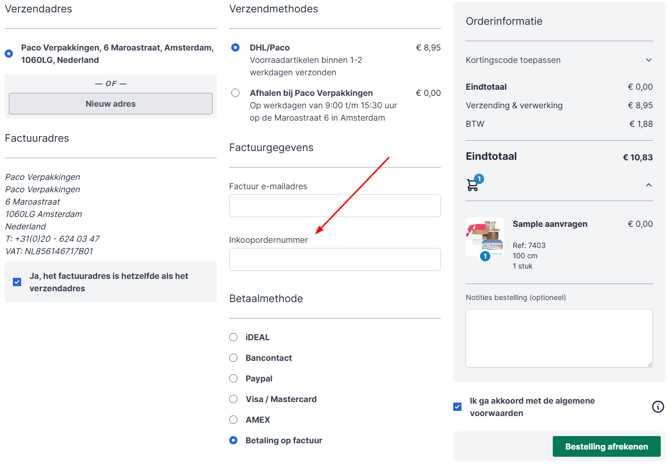Select Paypal payment option
The height and width of the screenshot is (466, 670).
234,379
